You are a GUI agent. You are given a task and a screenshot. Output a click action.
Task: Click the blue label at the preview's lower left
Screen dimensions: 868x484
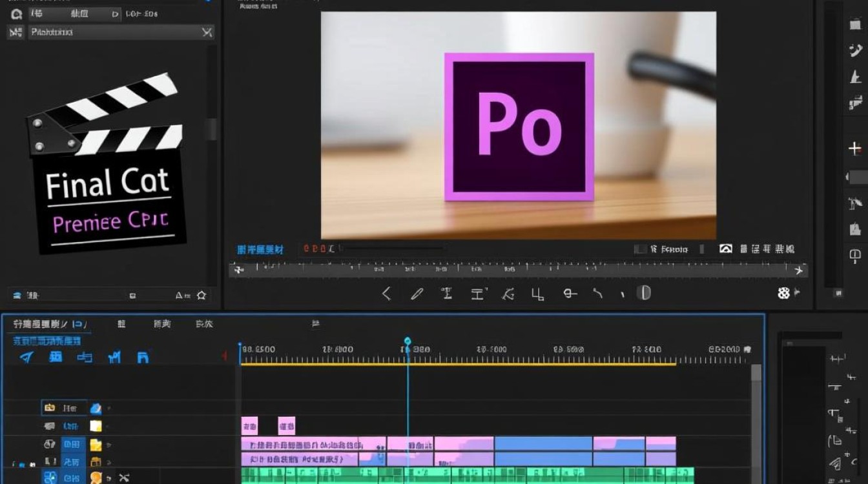[260, 250]
